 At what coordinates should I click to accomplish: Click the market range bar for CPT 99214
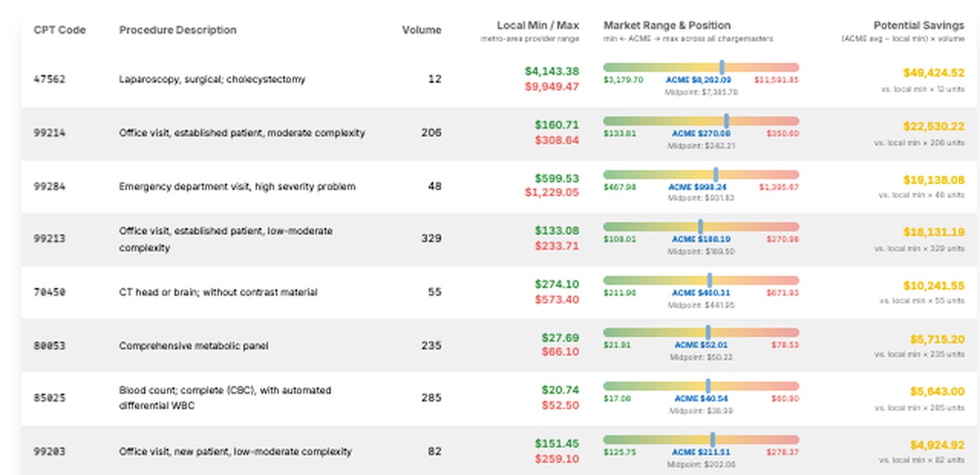point(701,121)
